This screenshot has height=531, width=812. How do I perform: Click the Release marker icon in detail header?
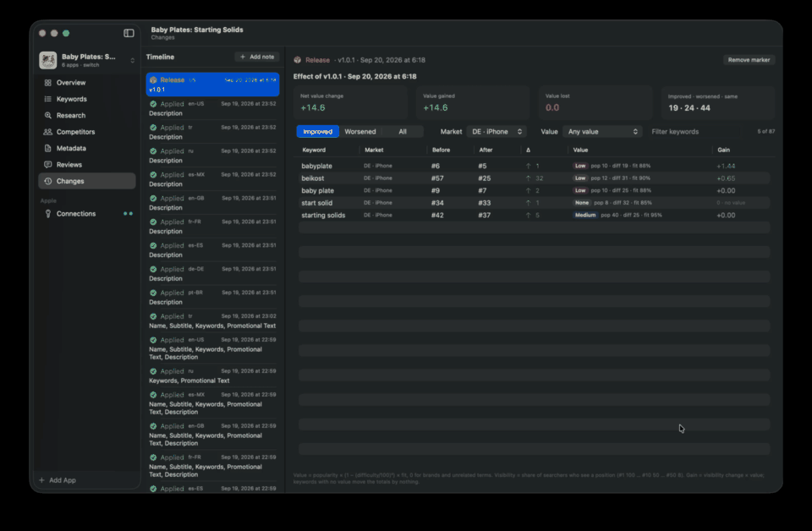[298, 60]
